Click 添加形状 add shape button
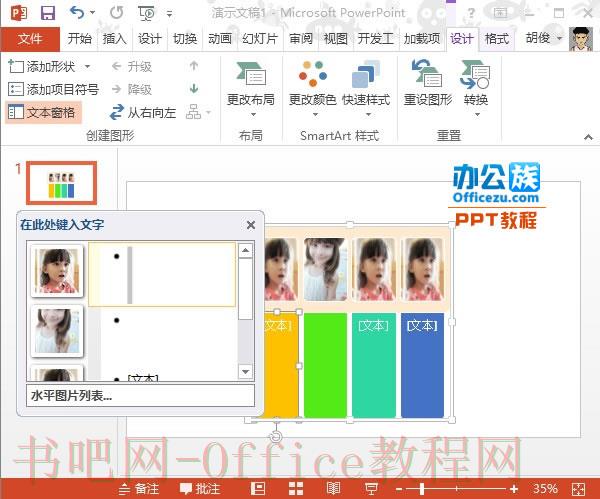The width and height of the screenshot is (600, 499). pos(41,67)
